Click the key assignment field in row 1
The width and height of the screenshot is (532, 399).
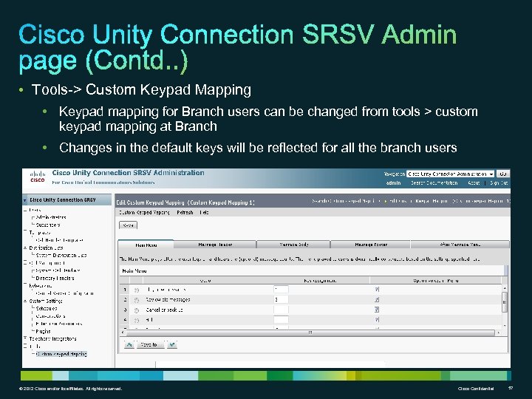click(x=281, y=290)
